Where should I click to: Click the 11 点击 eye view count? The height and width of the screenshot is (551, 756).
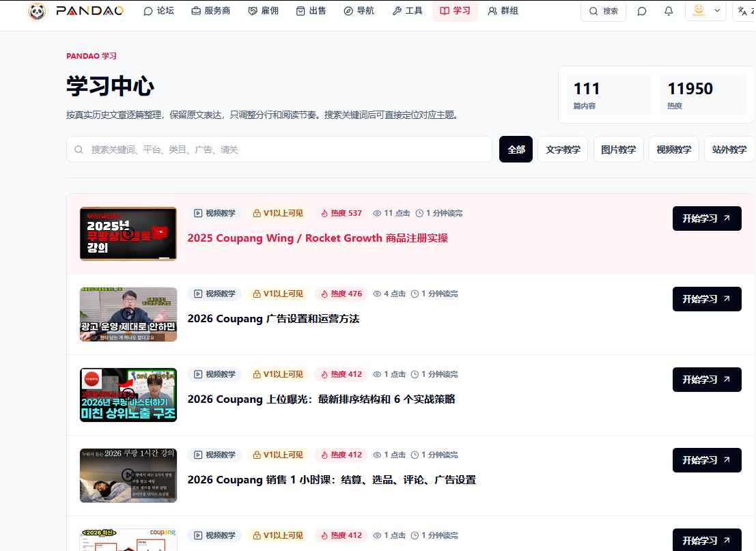[391, 213]
